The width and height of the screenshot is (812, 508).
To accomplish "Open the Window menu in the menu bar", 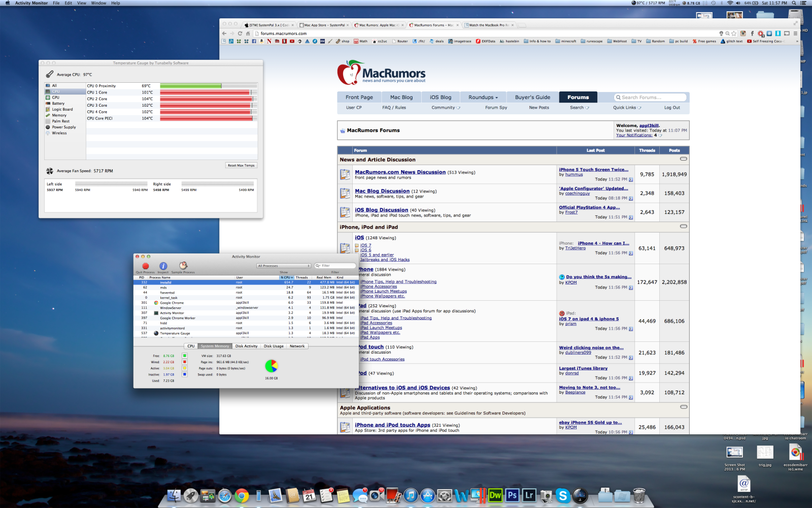I will (x=98, y=3).
